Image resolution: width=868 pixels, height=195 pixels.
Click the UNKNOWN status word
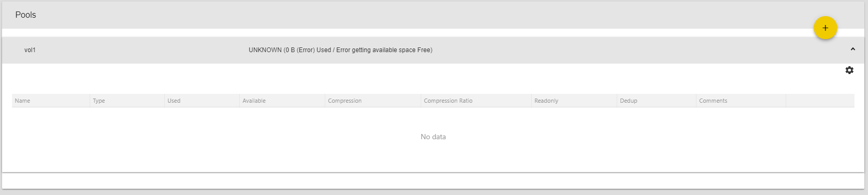[265, 50]
